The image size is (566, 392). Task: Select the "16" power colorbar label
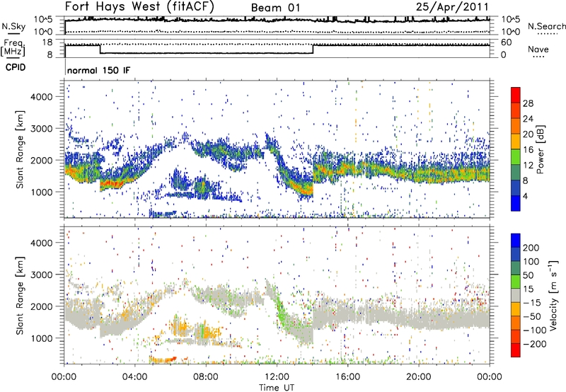click(x=528, y=150)
